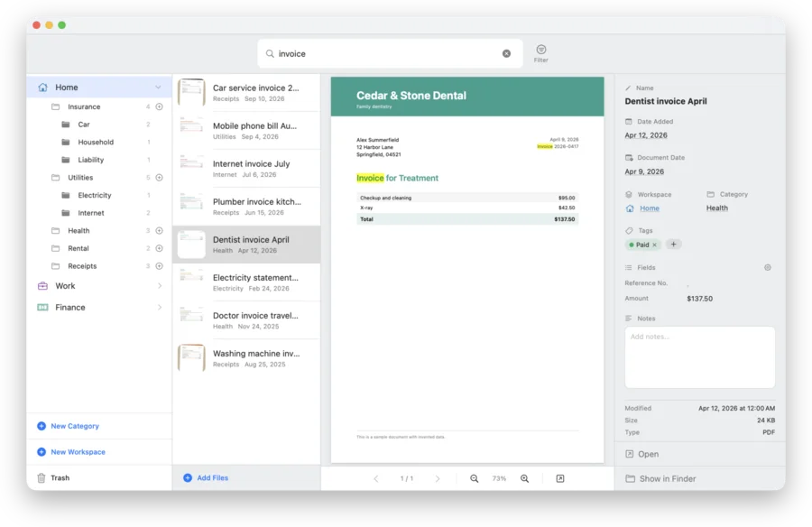Expand the Work workspace chevron
Viewport: 812px width, 527px height.
160,285
